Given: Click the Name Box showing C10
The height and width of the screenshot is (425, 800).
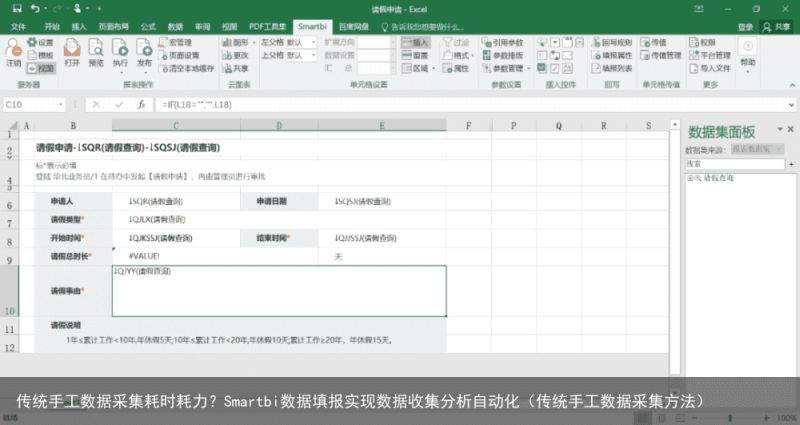Looking at the screenshot, I should click(x=30, y=105).
